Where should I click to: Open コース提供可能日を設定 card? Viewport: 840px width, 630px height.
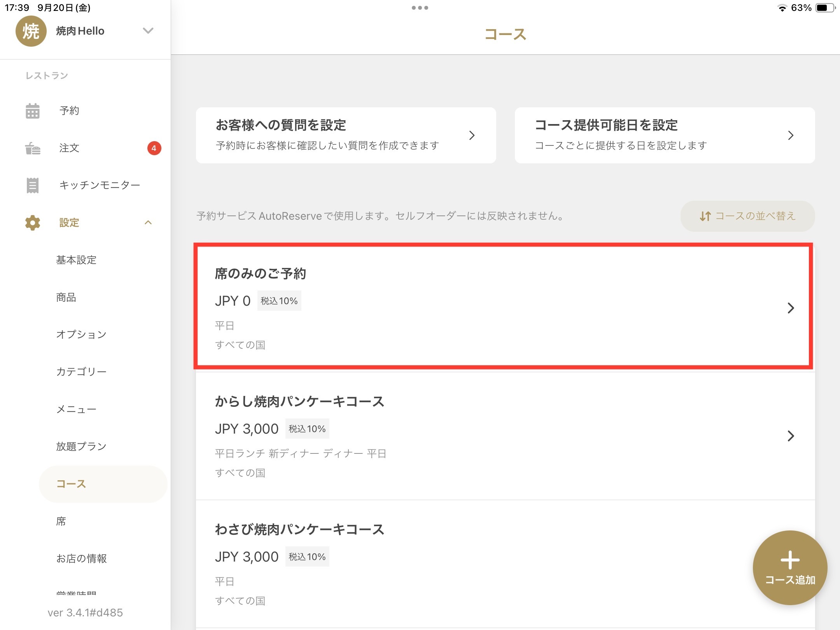[664, 135]
